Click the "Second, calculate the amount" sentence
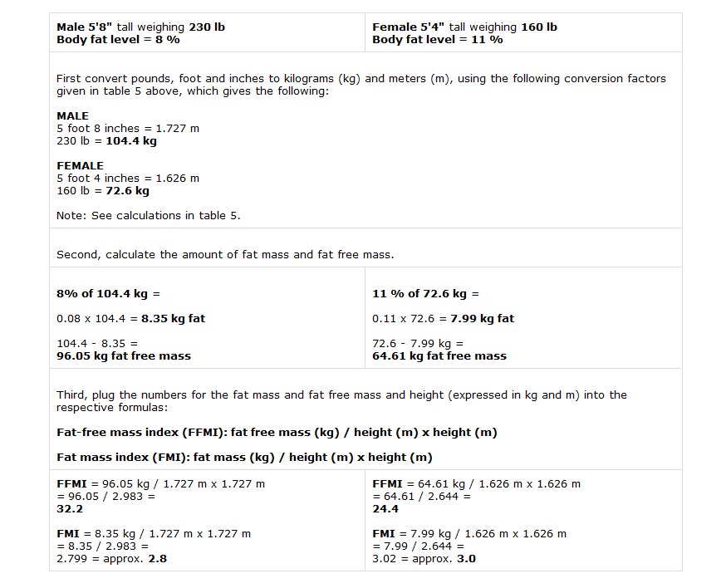 coord(225,255)
